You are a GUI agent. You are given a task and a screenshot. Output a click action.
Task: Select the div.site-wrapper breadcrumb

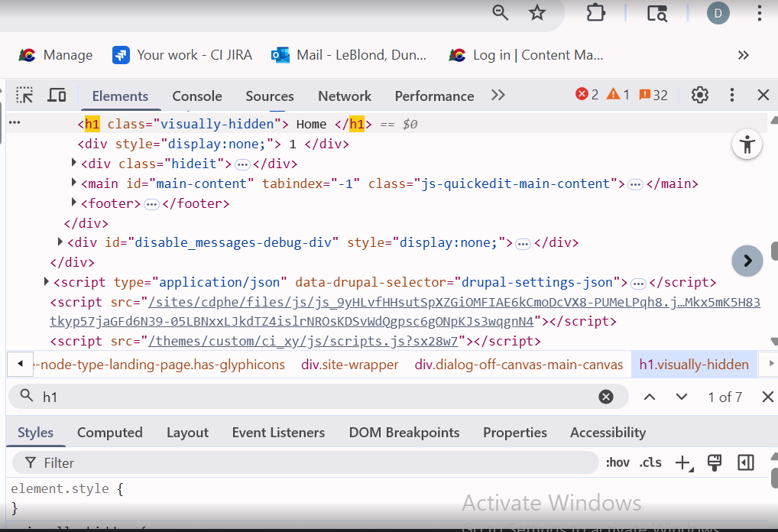[350, 365]
